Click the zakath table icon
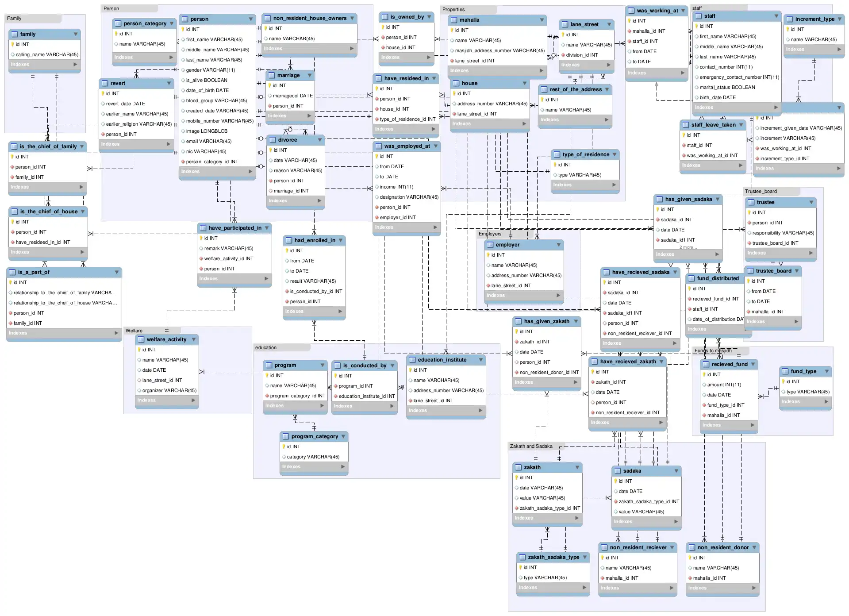The height and width of the screenshot is (616, 849). (x=519, y=467)
